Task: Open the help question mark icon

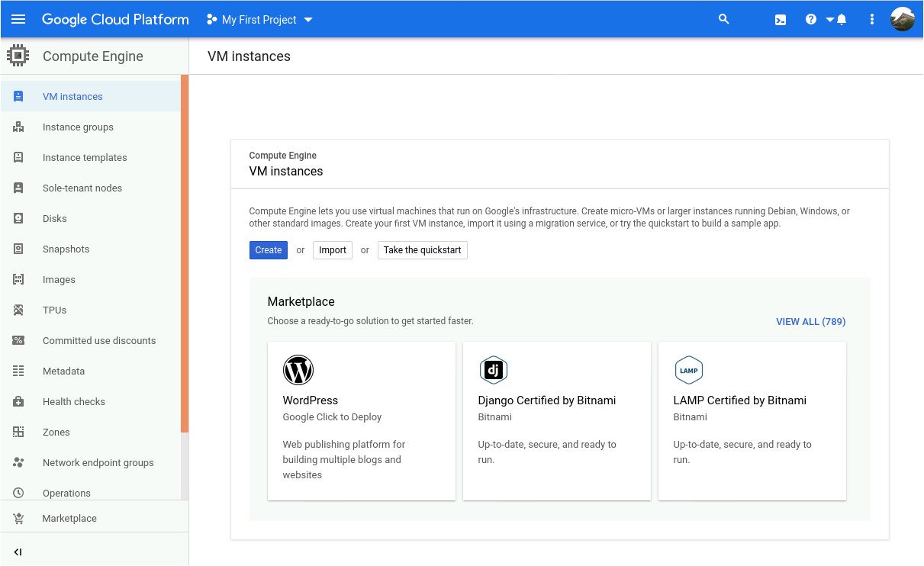Action: (x=811, y=19)
